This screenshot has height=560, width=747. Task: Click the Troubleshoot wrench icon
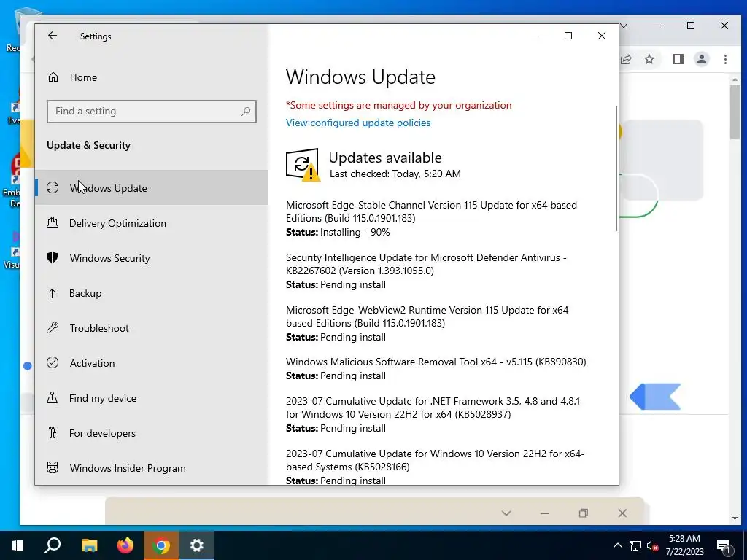click(53, 327)
